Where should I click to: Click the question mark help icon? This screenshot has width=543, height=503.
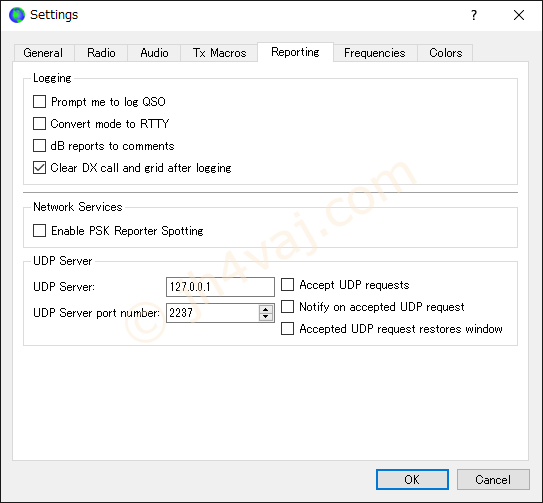(x=474, y=15)
